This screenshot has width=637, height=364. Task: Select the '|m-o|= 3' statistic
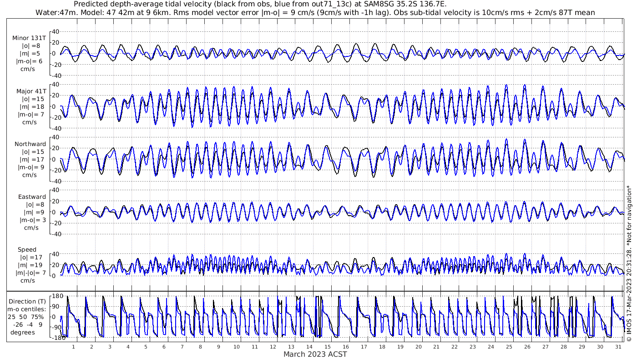[x=32, y=220]
